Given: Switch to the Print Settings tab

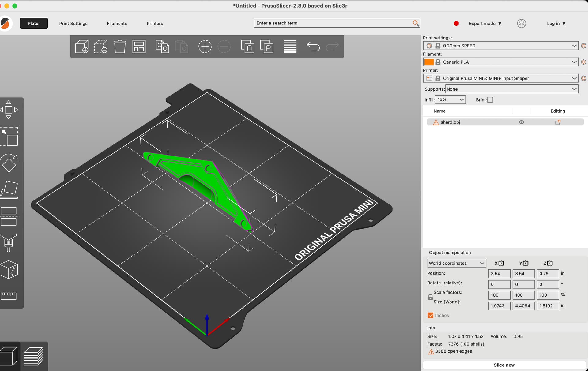Looking at the screenshot, I should coord(73,24).
